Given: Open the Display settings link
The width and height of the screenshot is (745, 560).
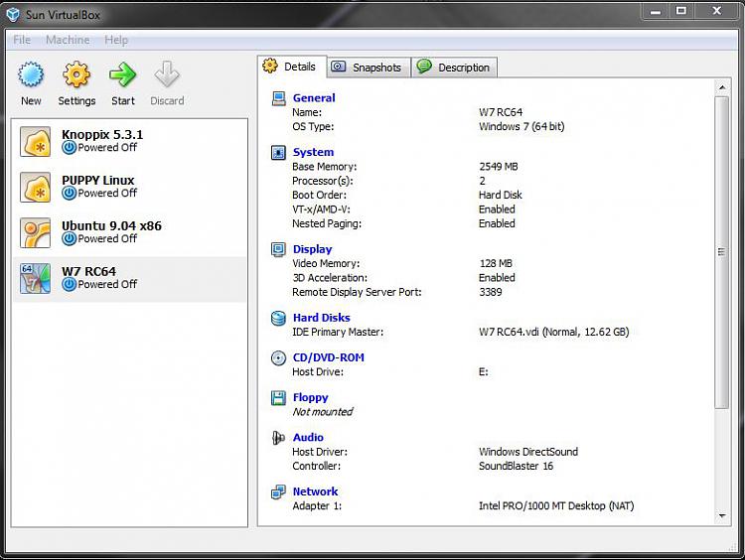Looking at the screenshot, I should 312,249.
